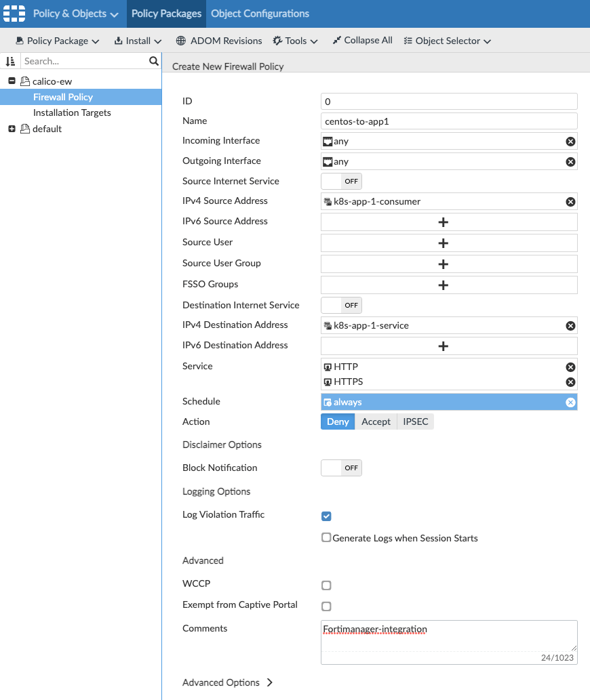The width and height of the screenshot is (590, 700).
Task: Click ADOM Revisions in the toolbar
Action: click(x=219, y=41)
